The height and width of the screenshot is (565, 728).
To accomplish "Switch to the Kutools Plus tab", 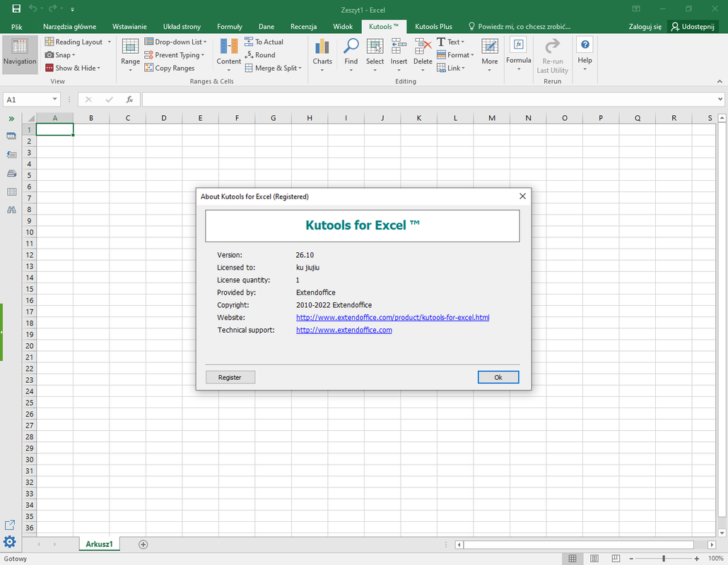I will [433, 26].
